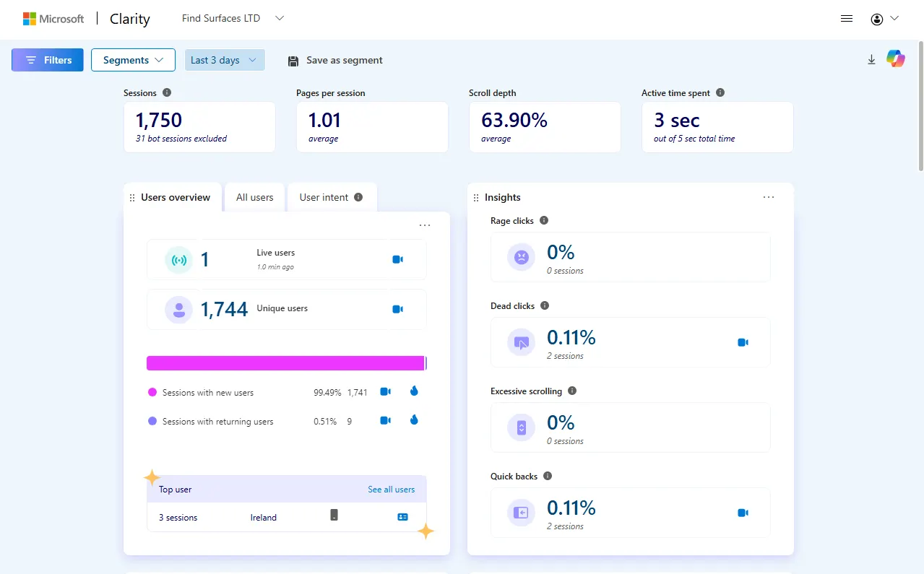Viewport: 924px width, 574px height.
Task: Click the unique users person icon
Action: click(x=179, y=310)
